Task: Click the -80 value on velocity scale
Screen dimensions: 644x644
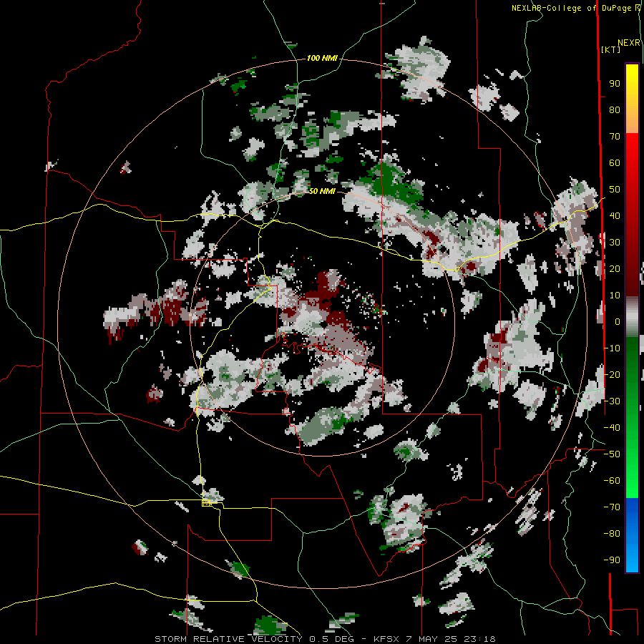Action: tap(612, 534)
